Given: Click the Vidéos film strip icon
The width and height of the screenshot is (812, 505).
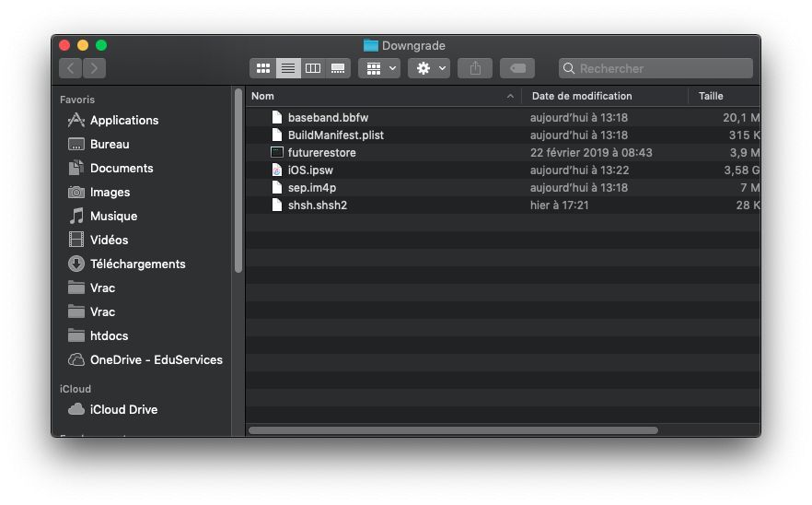Looking at the screenshot, I should [x=76, y=240].
